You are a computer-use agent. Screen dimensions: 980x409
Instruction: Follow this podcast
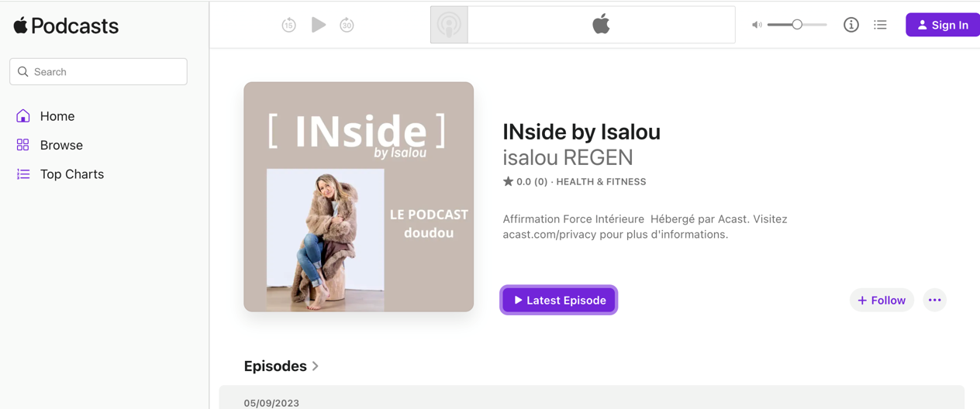point(882,300)
